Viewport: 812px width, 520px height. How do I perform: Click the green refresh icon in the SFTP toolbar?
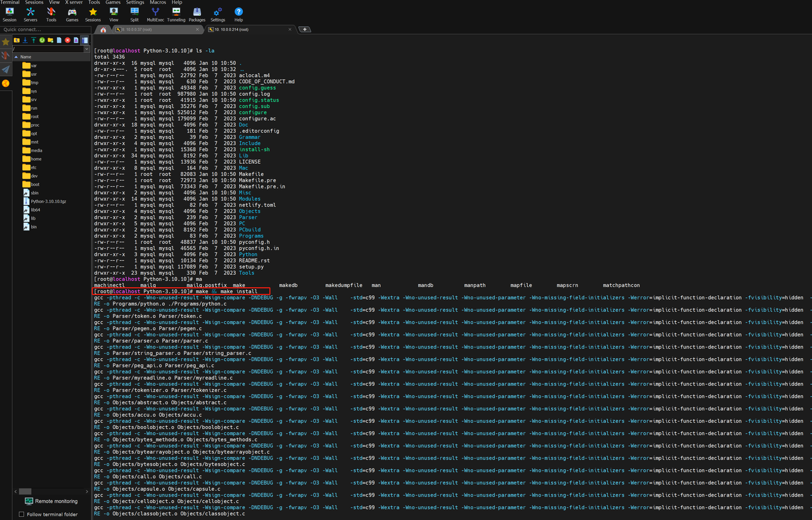(x=42, y=40)
